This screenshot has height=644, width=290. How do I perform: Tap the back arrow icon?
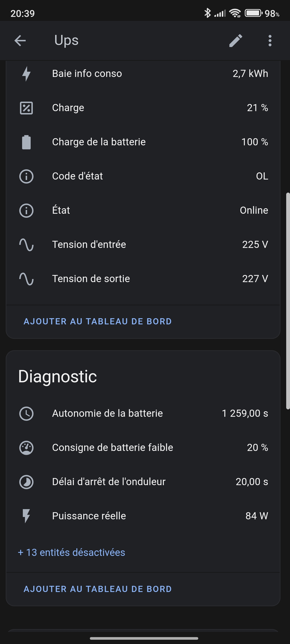[x=20, y=41]
